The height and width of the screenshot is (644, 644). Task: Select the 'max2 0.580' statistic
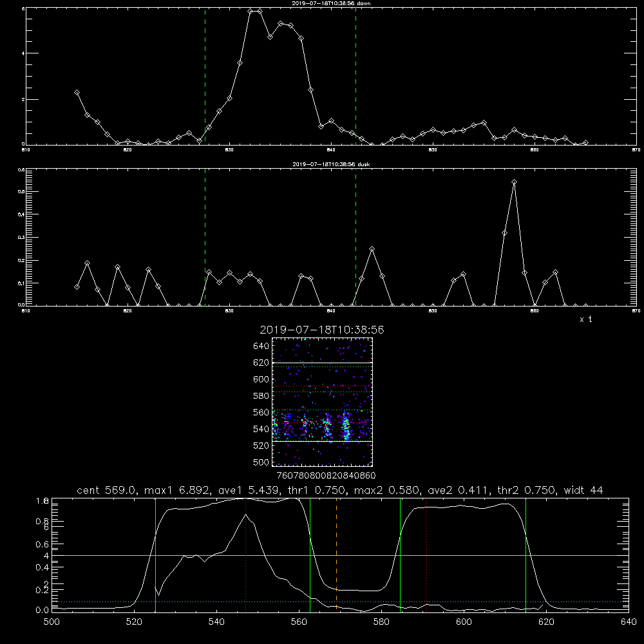point(386,490)
